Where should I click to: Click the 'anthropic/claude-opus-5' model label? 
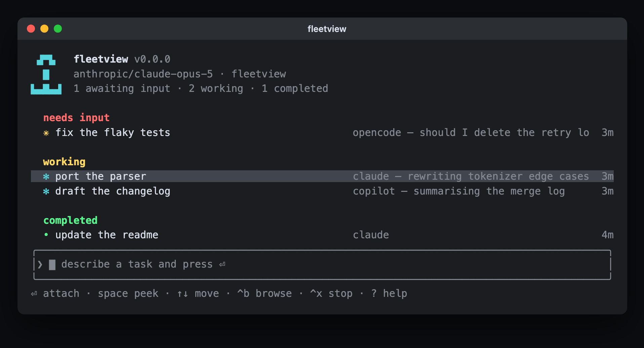click(143, 74)
